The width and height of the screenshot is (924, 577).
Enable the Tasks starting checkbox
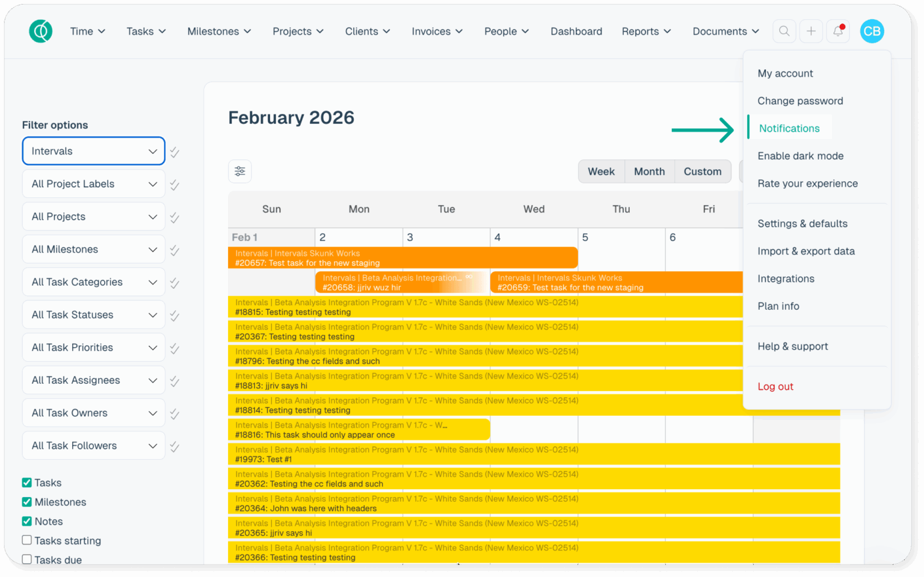[26, 540]
